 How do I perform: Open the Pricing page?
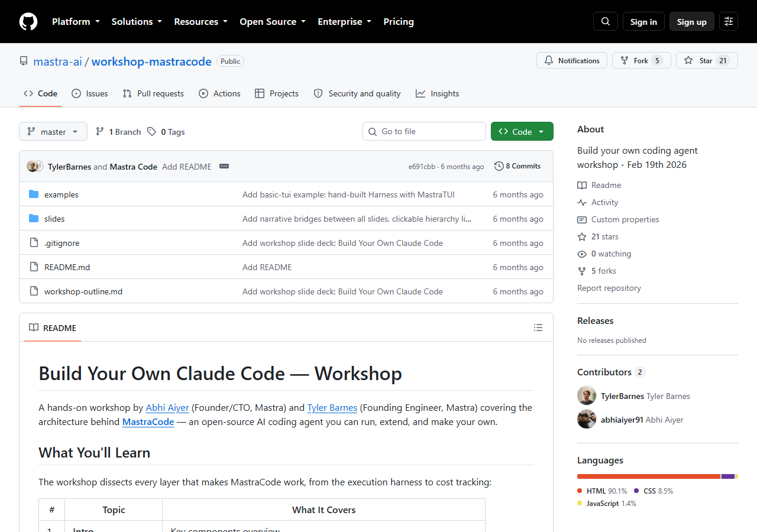pos(399,22)
